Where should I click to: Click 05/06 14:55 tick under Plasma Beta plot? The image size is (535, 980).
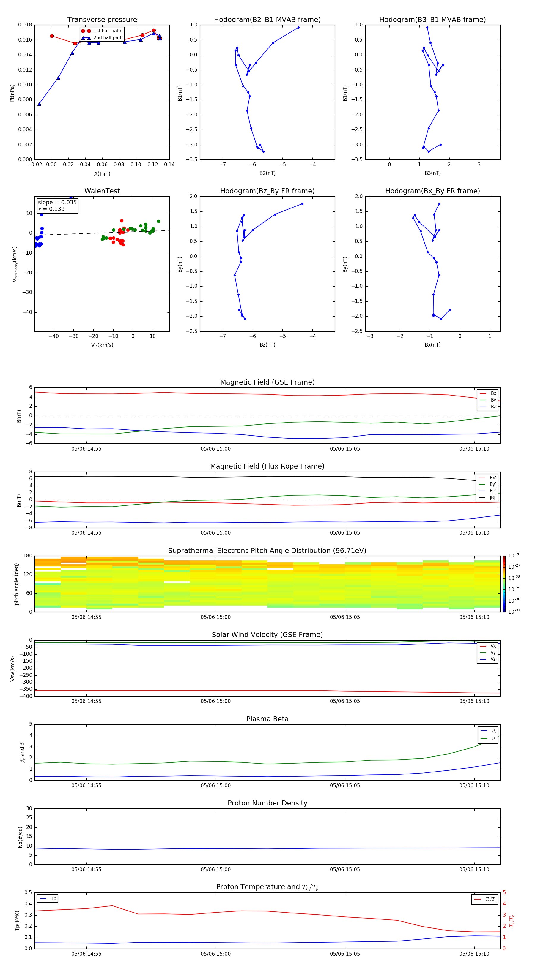(x=86, y=785)
